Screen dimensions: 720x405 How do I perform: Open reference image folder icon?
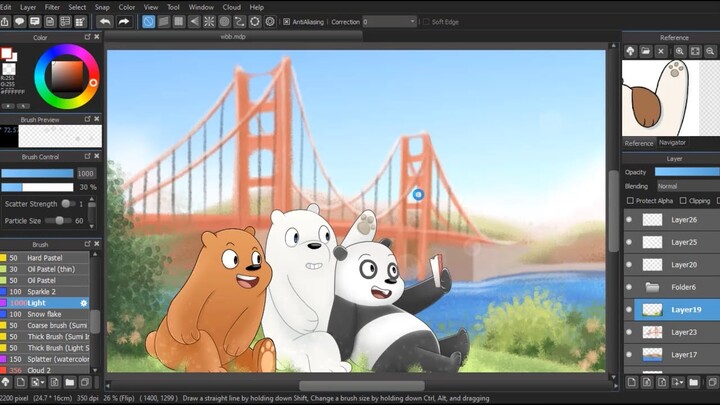(x=646, y=51)
